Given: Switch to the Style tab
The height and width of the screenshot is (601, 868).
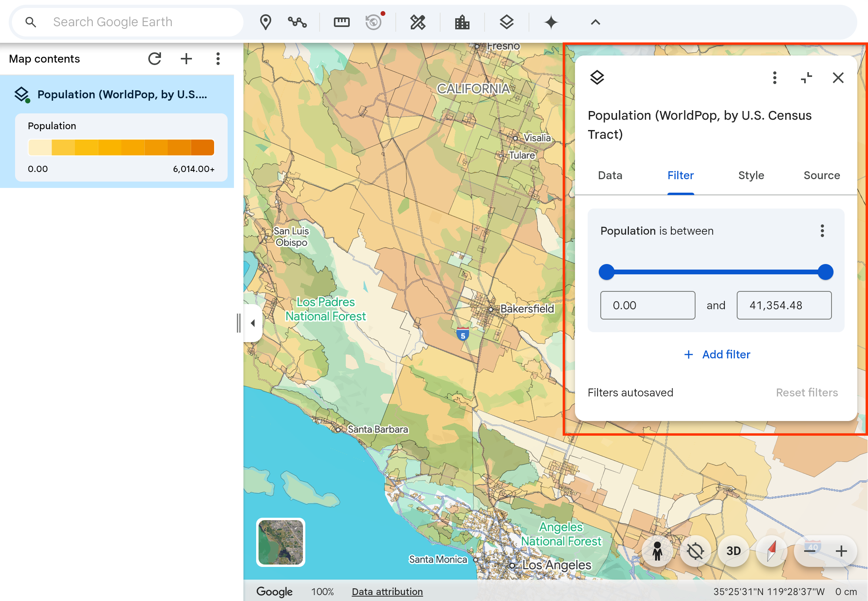Looking at the screenshot, I should pos(751,175).
